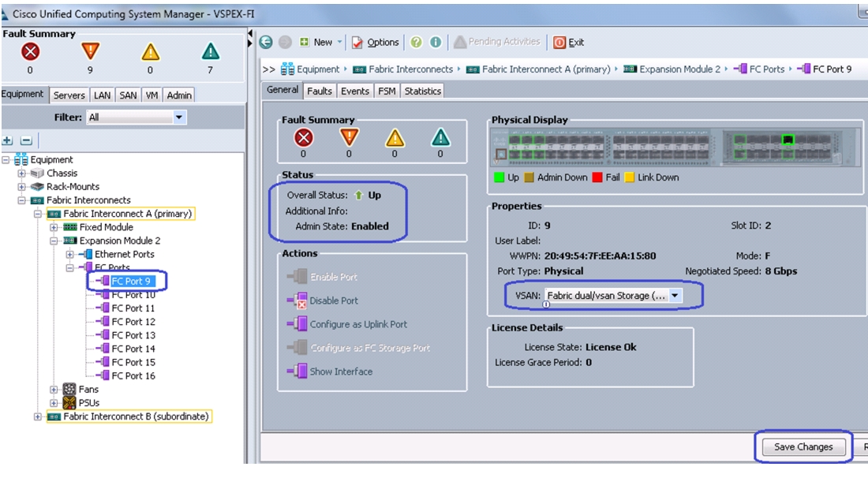Click the green Up legend color swatch
This screenshot has width=868, height=489.
(x=499, y=177)
